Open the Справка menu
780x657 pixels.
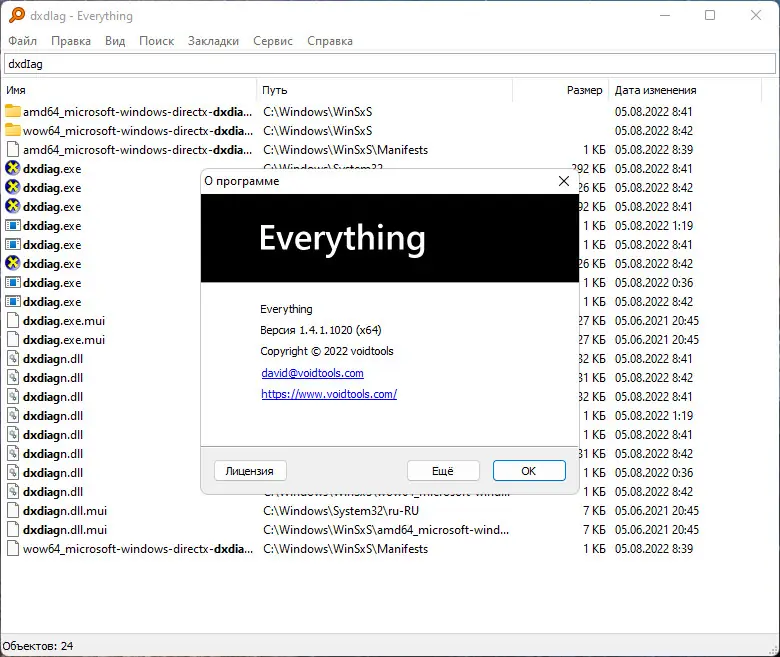point(329,41)
